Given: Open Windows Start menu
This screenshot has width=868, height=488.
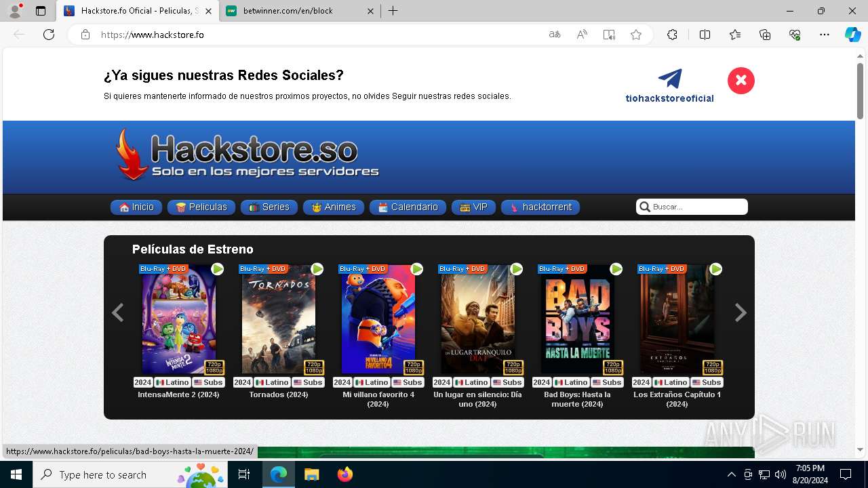Looking at the screenshot, I should [16, 474].
